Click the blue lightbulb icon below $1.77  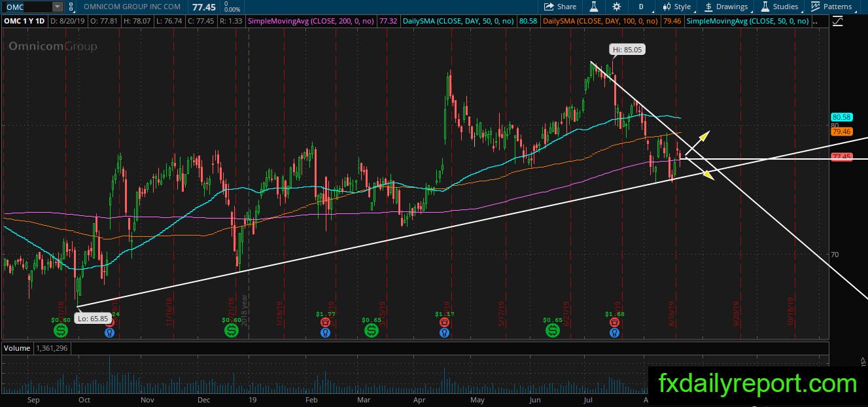coord(325,333)
